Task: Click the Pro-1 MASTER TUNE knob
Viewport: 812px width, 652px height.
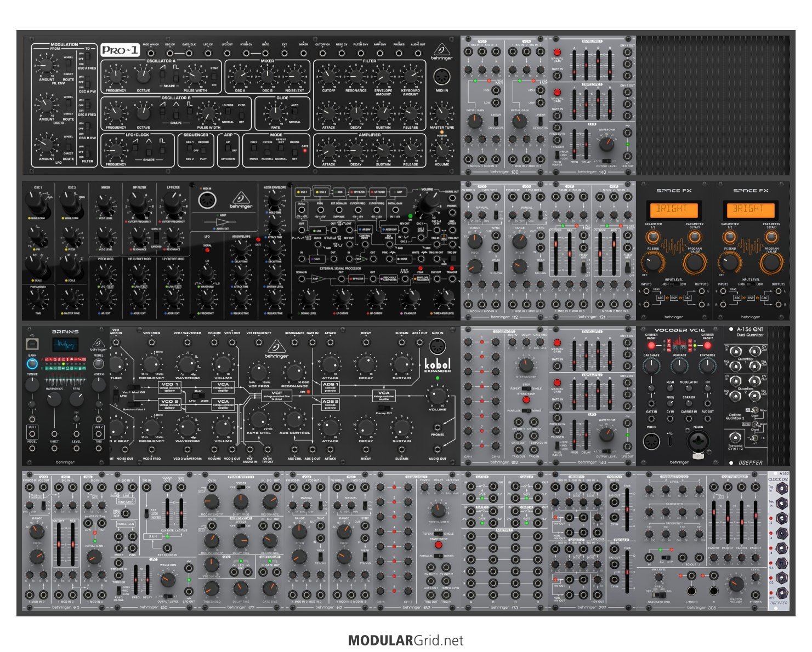Action: [x=441, y=113]
